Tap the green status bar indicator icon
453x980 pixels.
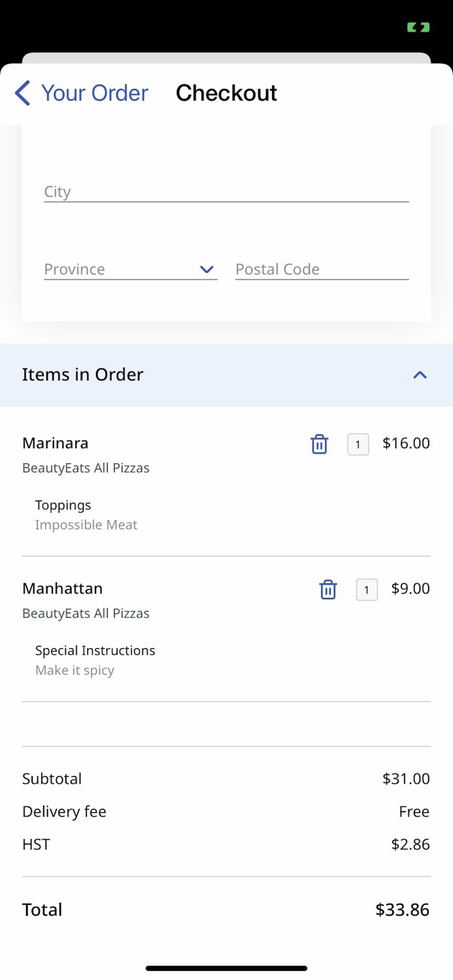point(418,27)
